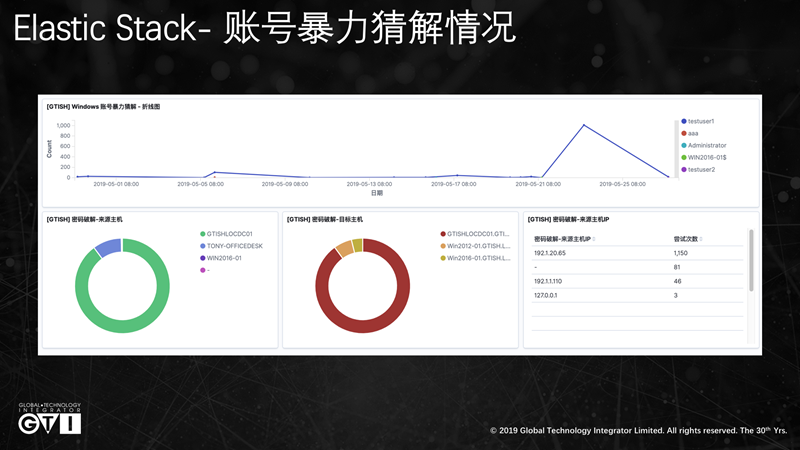Viewport: 800px width, 450px height.
Task: Click the 2019-05-05 08:00 axis label
Action: tap(201, 184)
